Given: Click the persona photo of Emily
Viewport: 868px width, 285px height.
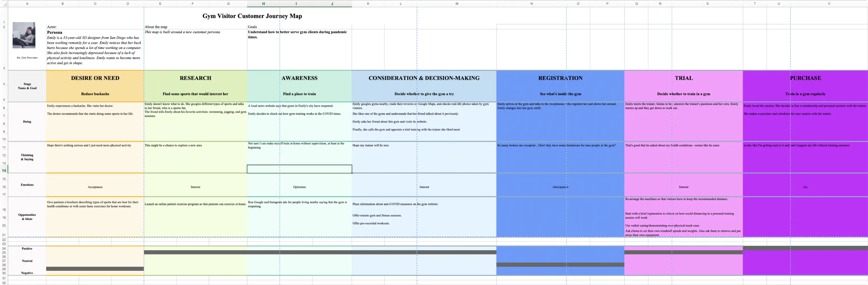Looking at the screenshot, I should click(x=24, y=35).
